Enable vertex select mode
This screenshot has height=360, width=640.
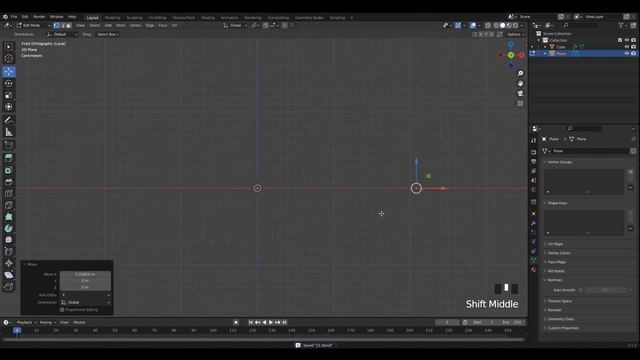56,25
